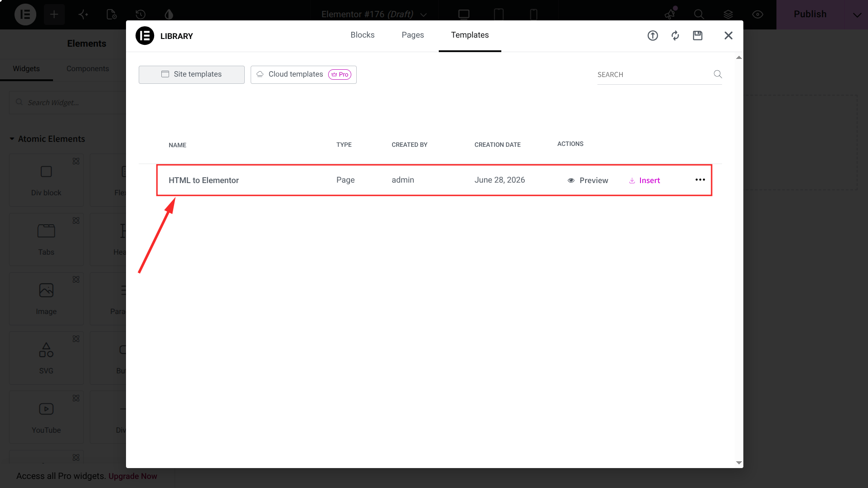Select the SVG widget
Image resolution: width=868 pixels, height=488 pixels.
(x=46, y=358)
